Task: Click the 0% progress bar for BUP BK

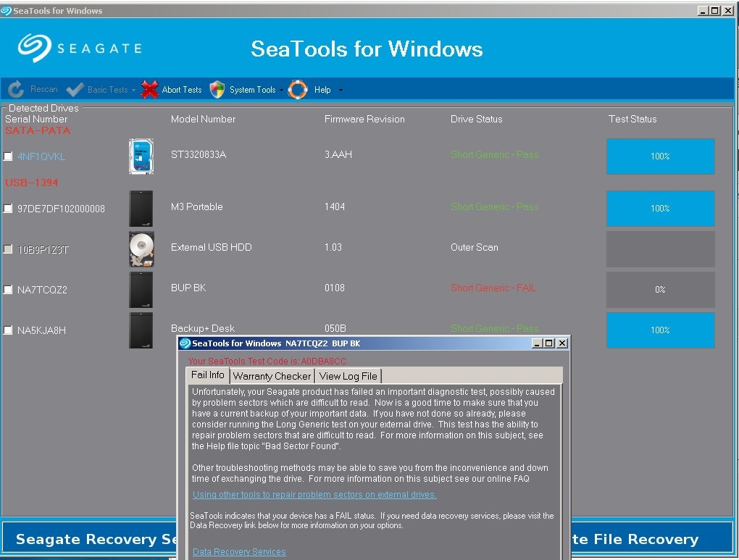Action: click(x=660, y=290)
